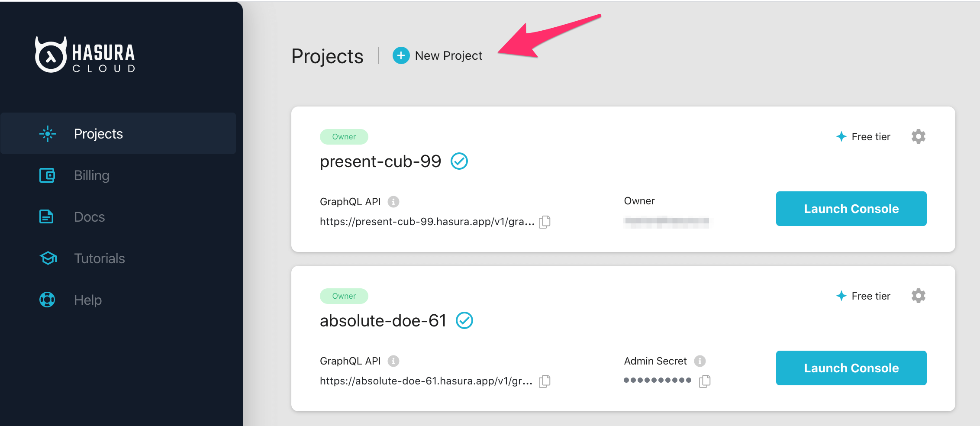Open the Projects section in sidebar

98,134
